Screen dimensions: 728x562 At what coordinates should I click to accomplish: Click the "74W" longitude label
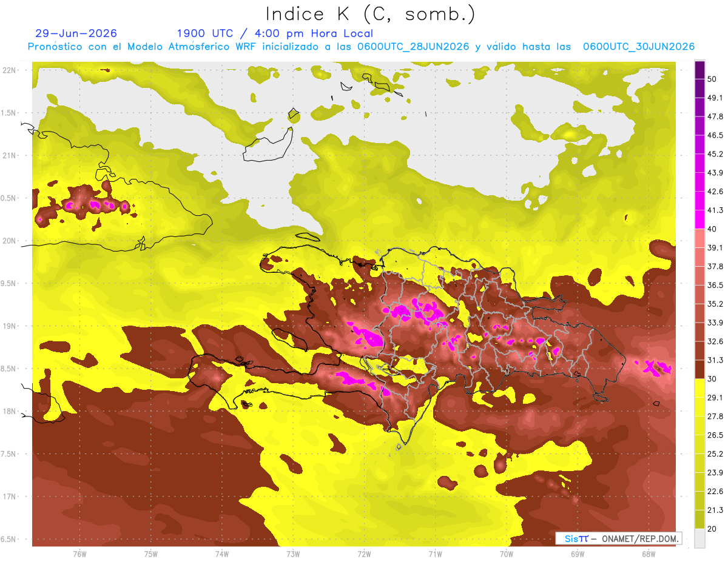pyautogui.click(x=222, y=554)
